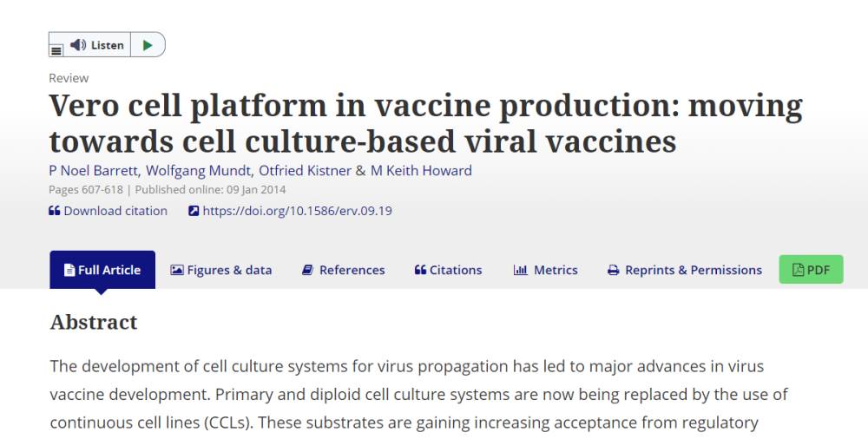Click the Figures & data image icon
Screen dimensions: 868x439
pyautogui.click(x=177, y=270)
